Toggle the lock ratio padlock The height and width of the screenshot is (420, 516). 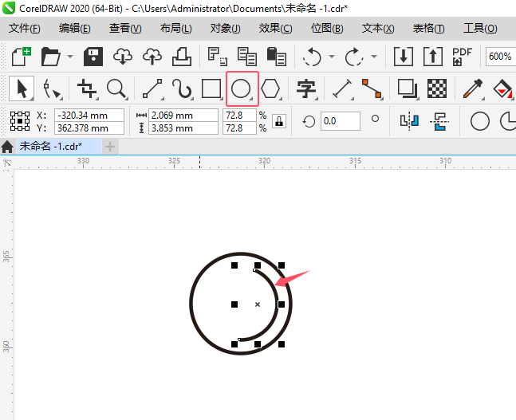pyautogui.click(x=279, y=121)
